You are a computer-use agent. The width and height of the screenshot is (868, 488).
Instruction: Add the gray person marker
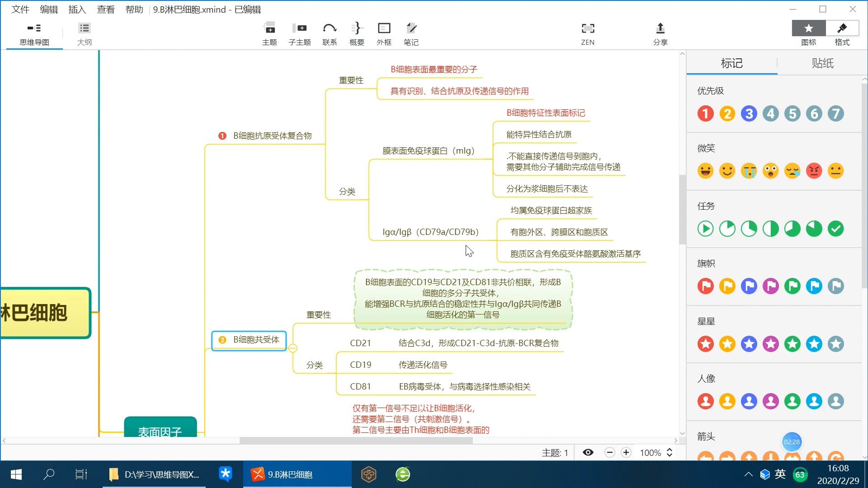(836, 401)
